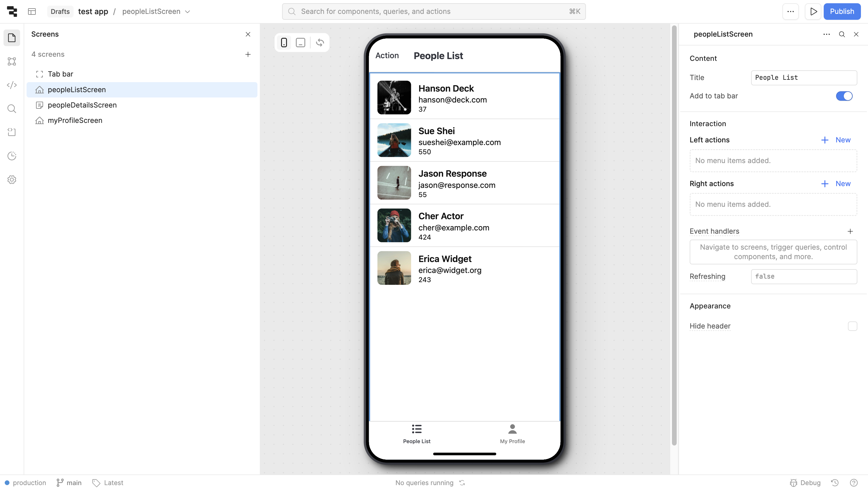Add a new Right actions menu item
This screenshot has height=491, width=868.
(x=836, y=183)
